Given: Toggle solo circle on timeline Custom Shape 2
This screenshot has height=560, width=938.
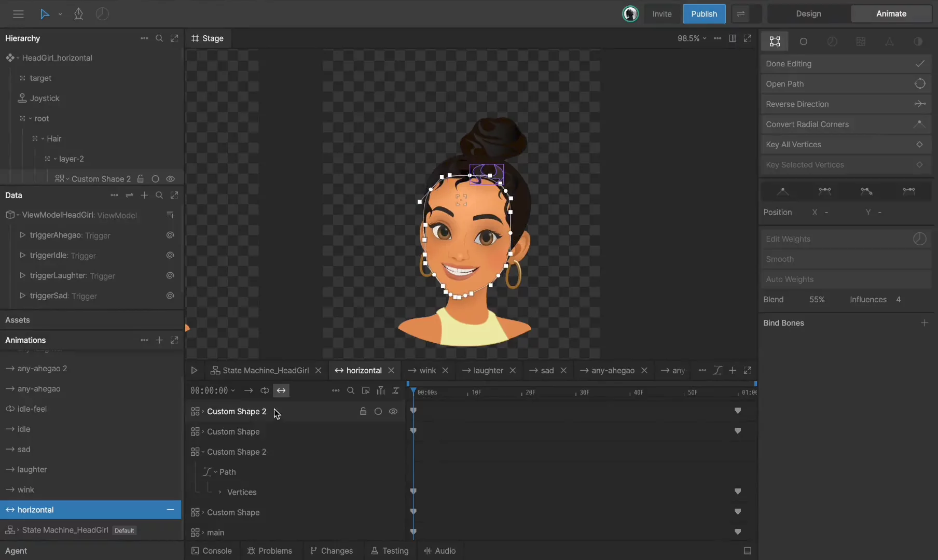Looking at the screenshot, I should point(378,411).
